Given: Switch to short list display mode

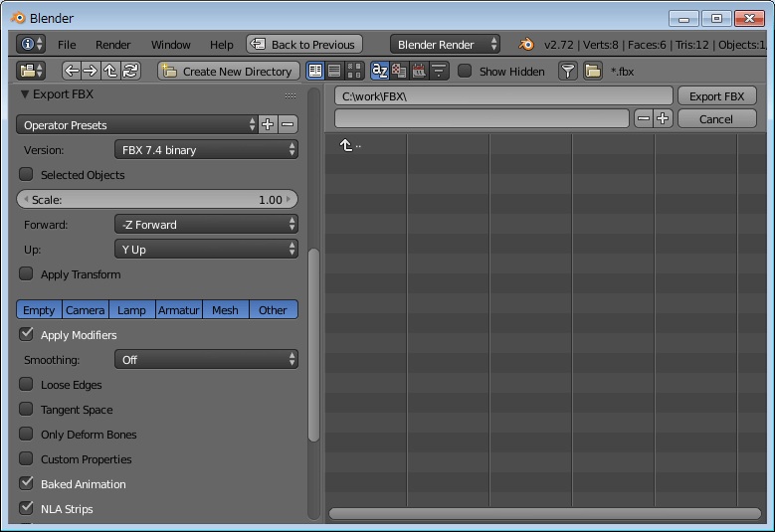Looking at the screenshot, I should 315,72.
